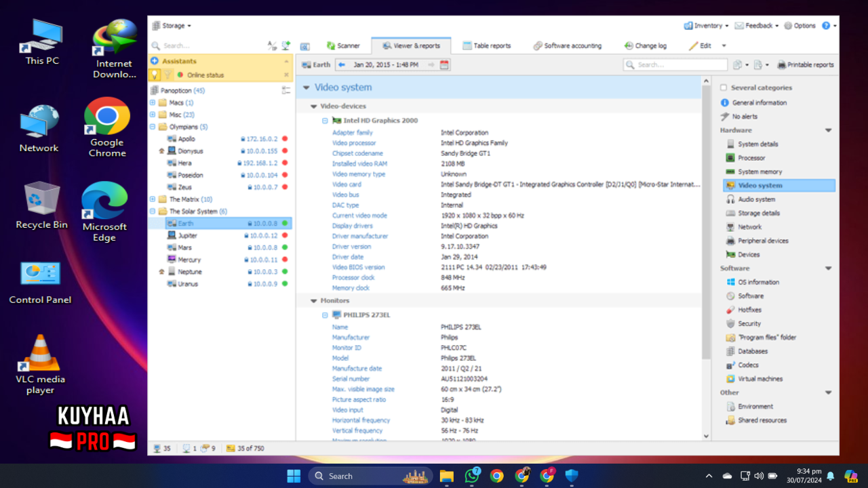Click the Printable reports button
The width and height of the screenshot is (868, 488).
(x=806, y=65)
